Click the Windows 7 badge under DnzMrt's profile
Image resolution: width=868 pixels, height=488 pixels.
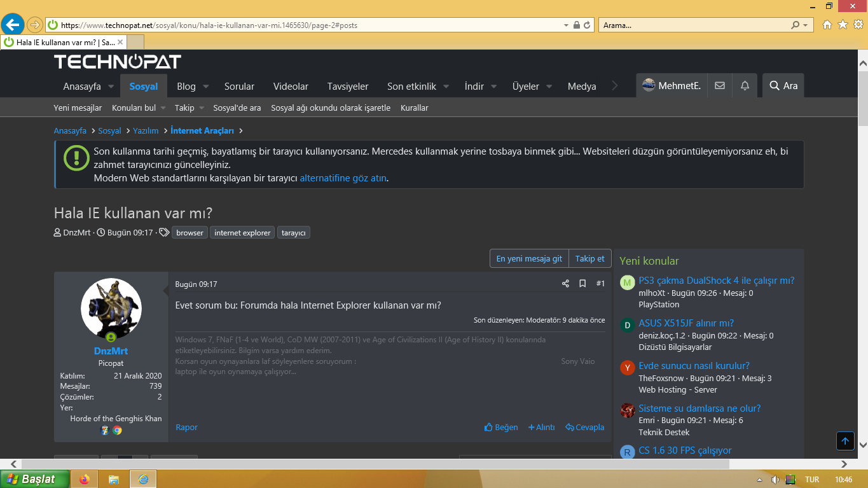point(105,430)
